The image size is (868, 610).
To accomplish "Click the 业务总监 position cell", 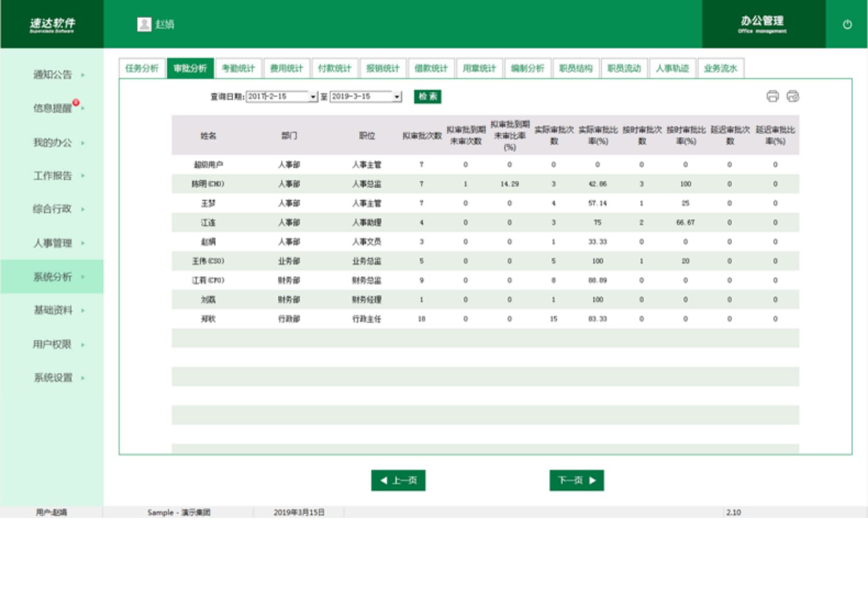I will click(367, 261).
